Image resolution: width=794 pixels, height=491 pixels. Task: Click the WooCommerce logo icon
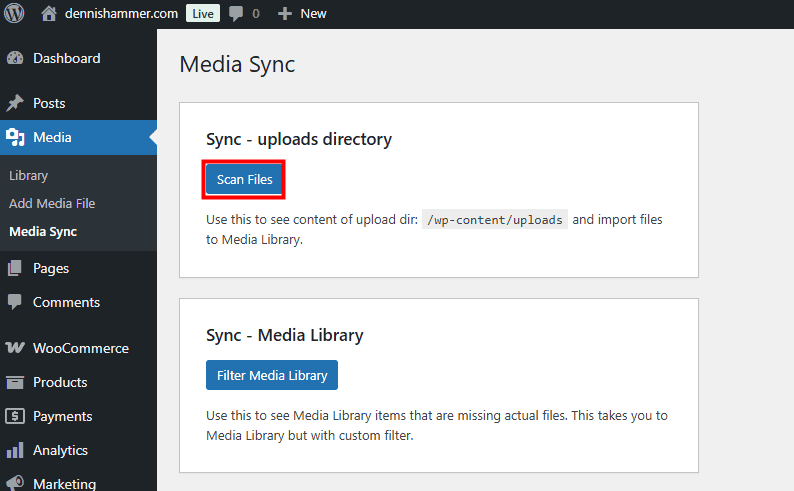[x=15, y=348]
